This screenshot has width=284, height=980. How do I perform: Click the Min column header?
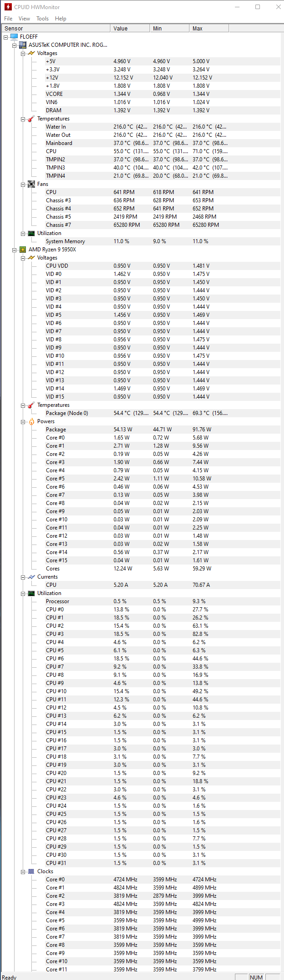(169, 28)
